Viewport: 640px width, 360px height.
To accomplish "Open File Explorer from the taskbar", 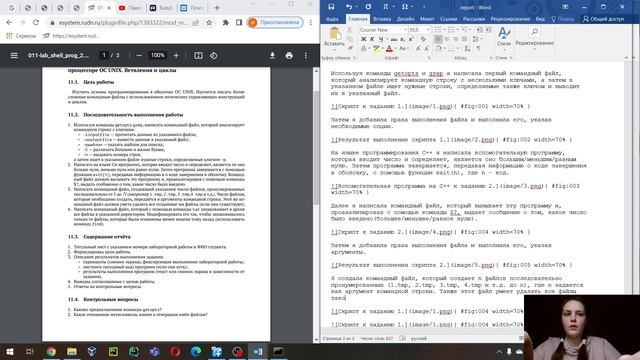I will pos(72,351).
